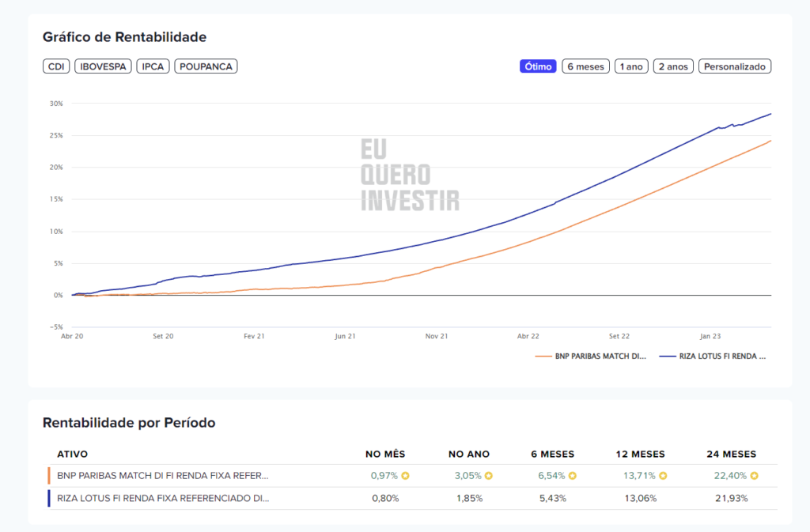Click the star icon beside 22,40%
This screenshot has width=810, height=532.
(x=754, y=476)
